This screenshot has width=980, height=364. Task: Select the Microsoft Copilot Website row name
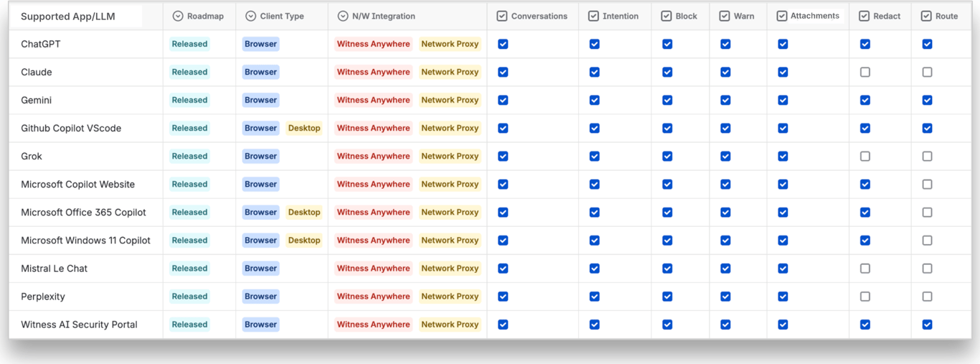click(x=78, y=184)
